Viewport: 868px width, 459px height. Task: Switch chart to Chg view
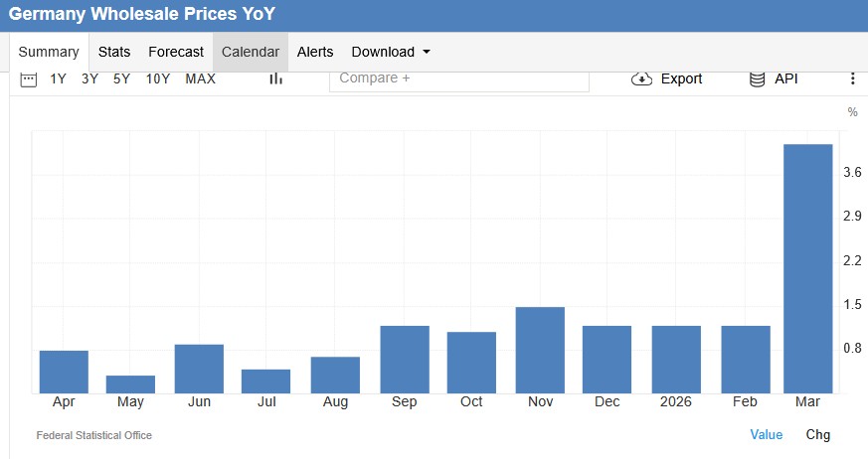coord(817,435)
